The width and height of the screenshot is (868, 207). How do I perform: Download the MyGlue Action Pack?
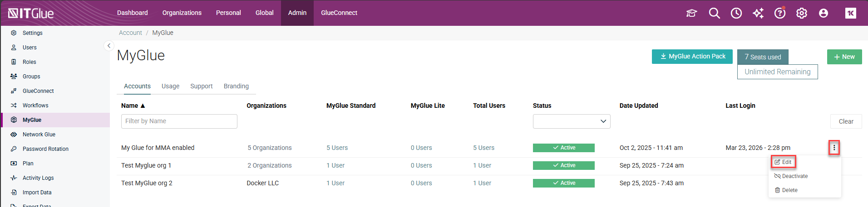click(x=692, y=57)
